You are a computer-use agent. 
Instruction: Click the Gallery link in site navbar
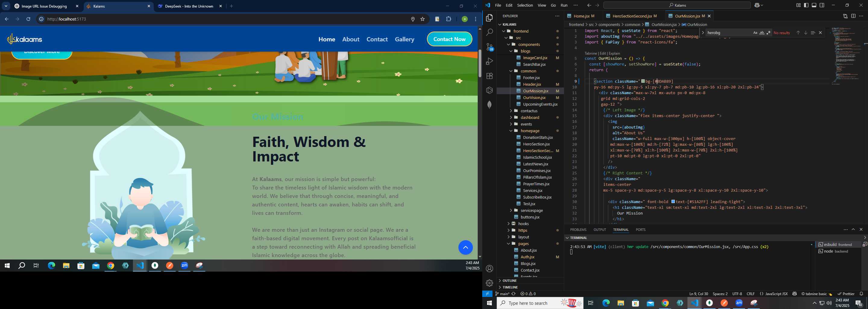click(405, 40)
